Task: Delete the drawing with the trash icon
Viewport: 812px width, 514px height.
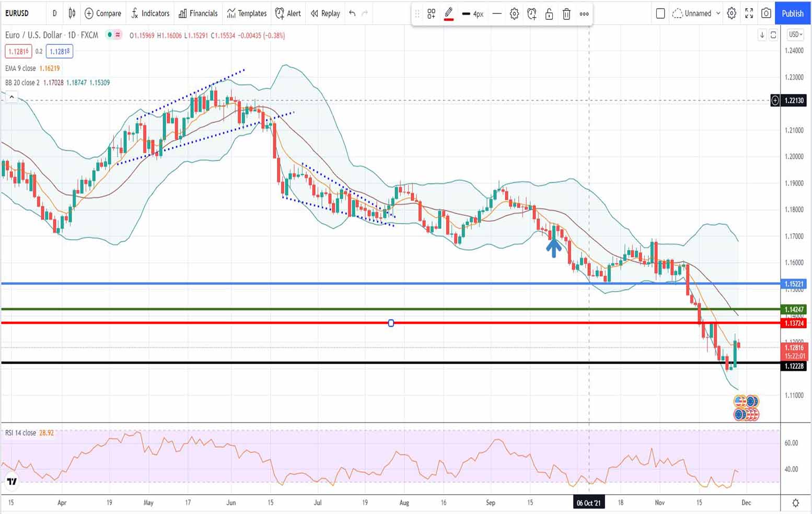Action: click(x=566, y=14)
